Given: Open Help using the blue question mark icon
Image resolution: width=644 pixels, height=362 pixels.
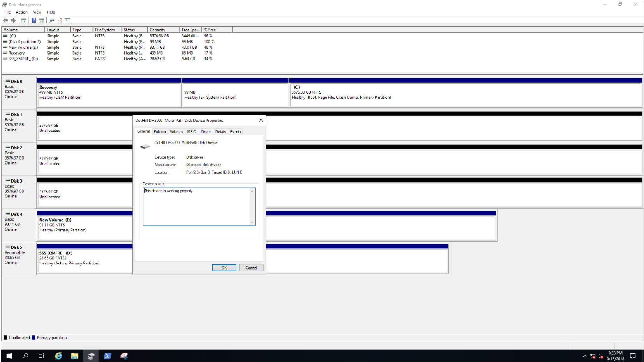Looking at the screenshot, I should point(34,20).
